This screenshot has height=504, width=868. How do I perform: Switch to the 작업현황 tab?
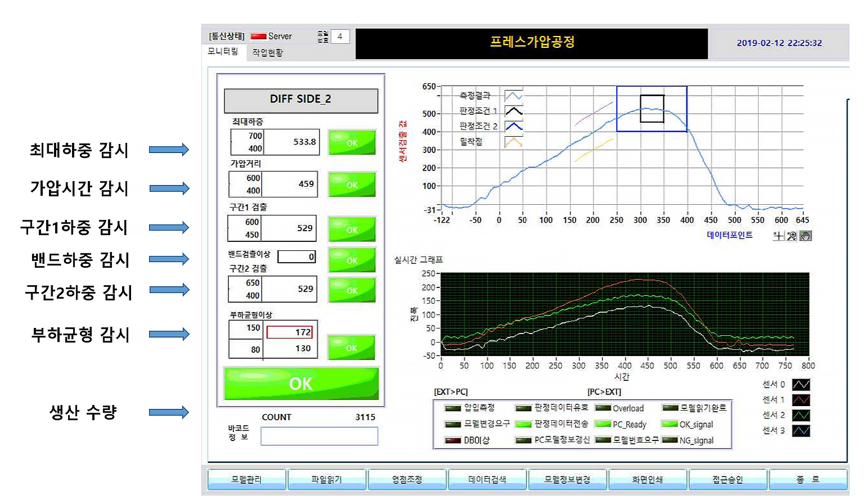tap(268, 52)
